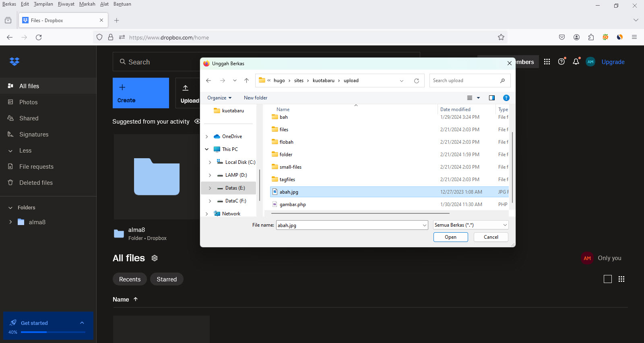
Task: Open the apps grid icon
Action: [547, 62]
